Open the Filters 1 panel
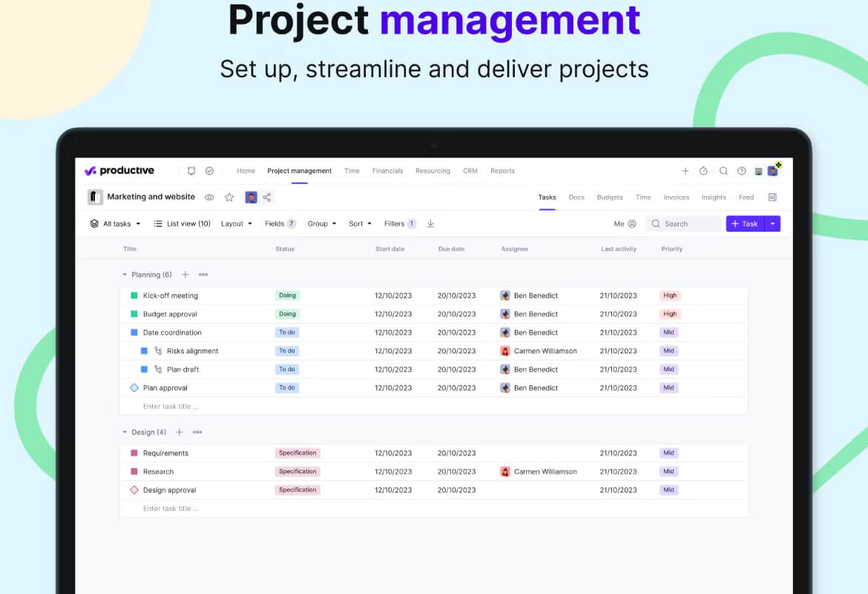Image resolution: width=868 pixels, height=594 pixels. click(x=400, y=223)
